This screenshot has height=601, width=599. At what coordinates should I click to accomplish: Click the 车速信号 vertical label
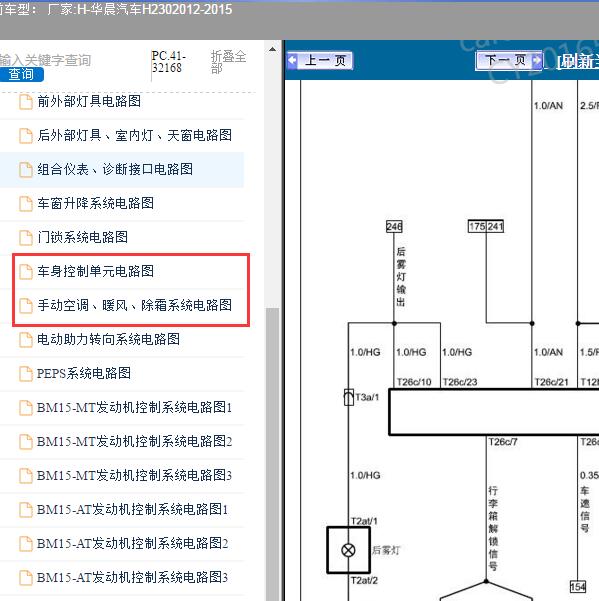584,509
